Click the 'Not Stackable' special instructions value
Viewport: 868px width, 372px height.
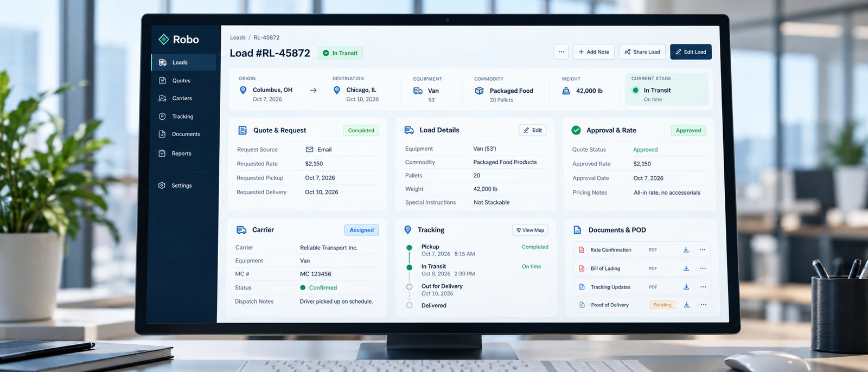point(492,203)
